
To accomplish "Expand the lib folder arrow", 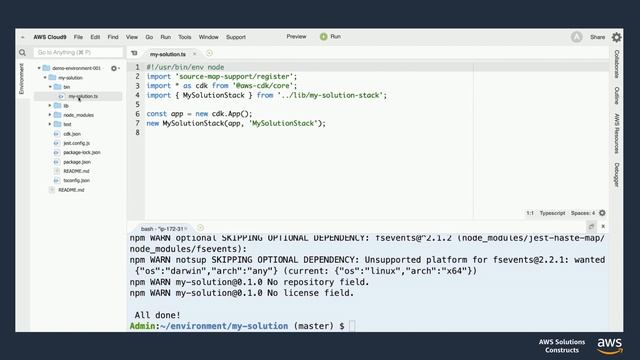I will (x=50, y=106).
